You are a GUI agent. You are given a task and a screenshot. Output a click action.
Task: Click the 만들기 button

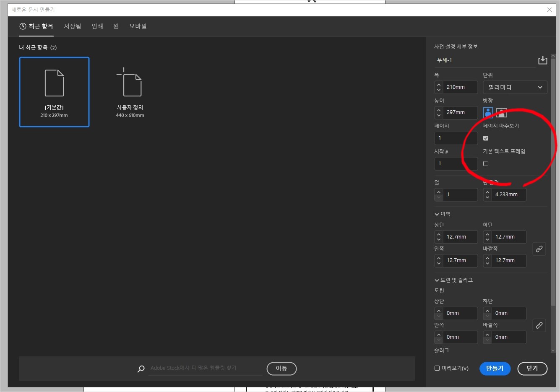(495, 369)
